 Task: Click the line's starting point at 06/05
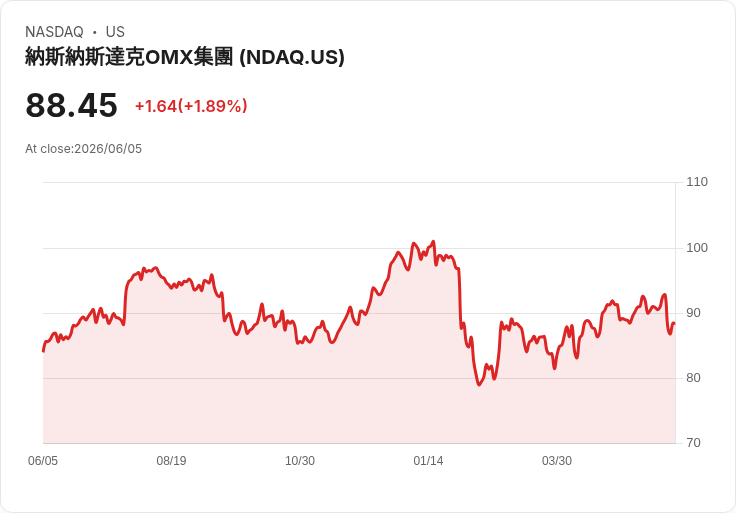43,351
